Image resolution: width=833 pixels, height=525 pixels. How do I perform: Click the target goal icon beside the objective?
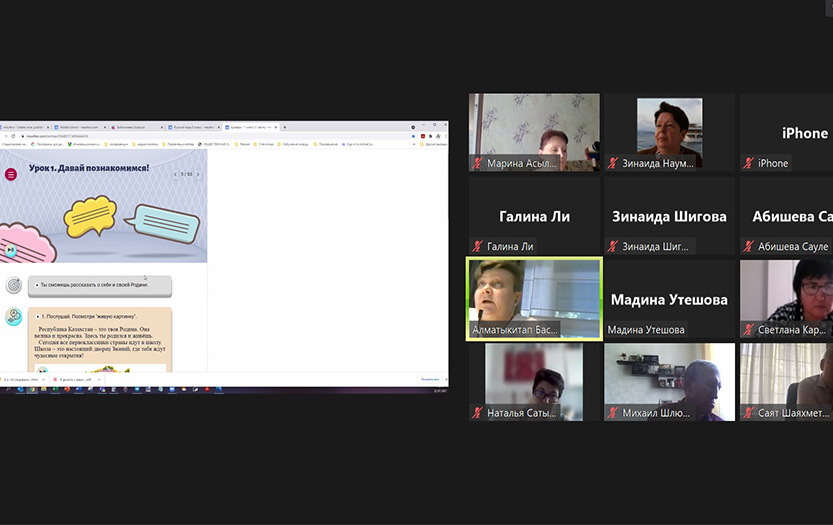[x=14, y=285]
